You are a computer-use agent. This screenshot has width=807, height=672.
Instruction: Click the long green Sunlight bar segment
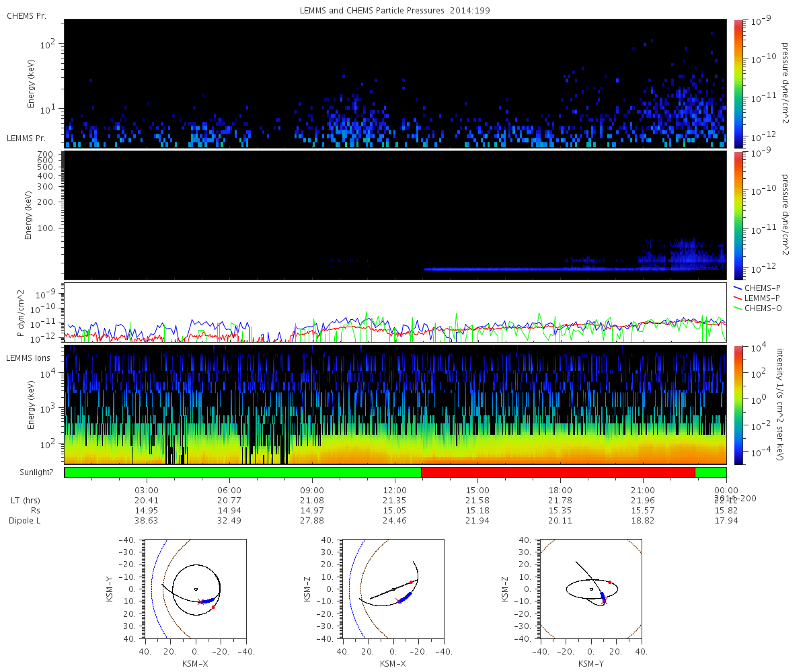point(243,472)
